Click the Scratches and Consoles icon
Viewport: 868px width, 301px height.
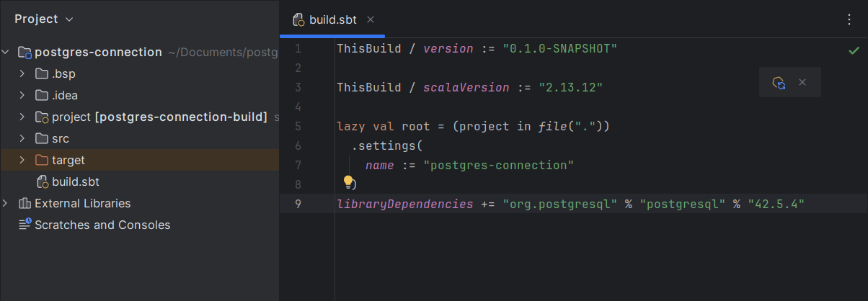[25, 225]
